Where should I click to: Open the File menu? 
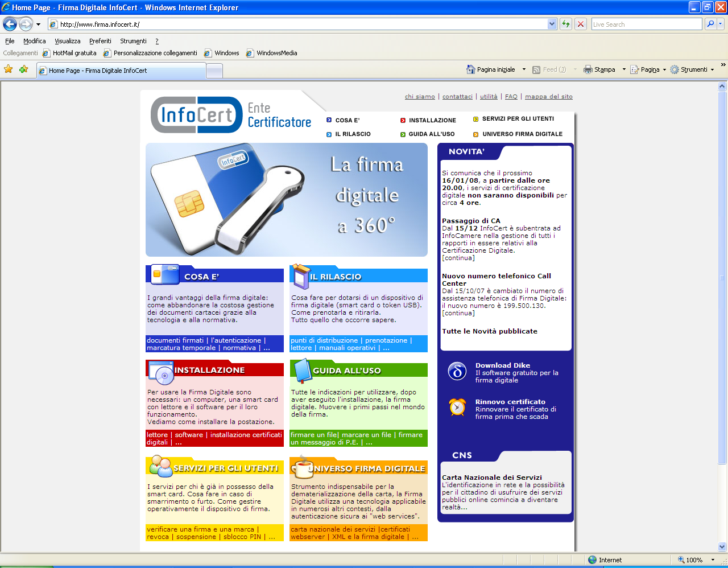[10, 41]
